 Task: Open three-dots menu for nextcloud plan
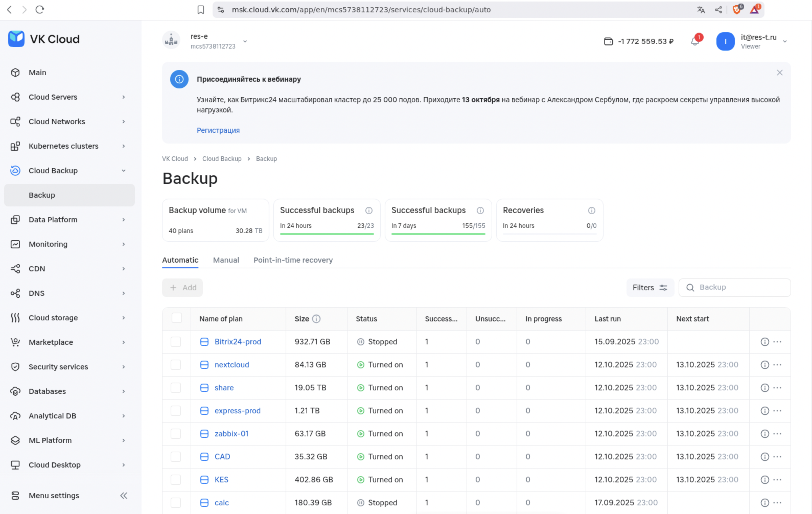coord(777,365)
